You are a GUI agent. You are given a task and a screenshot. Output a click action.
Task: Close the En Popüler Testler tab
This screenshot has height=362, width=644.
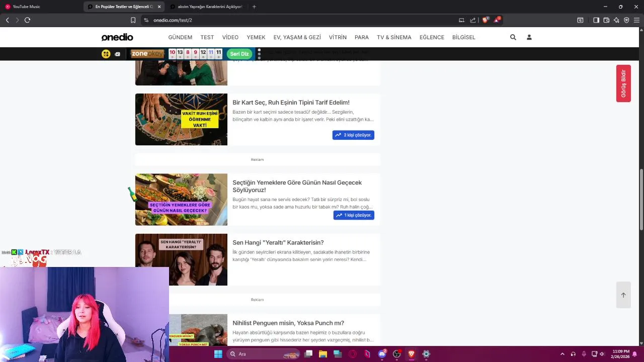pyautogui.click(x=159, y=7)
